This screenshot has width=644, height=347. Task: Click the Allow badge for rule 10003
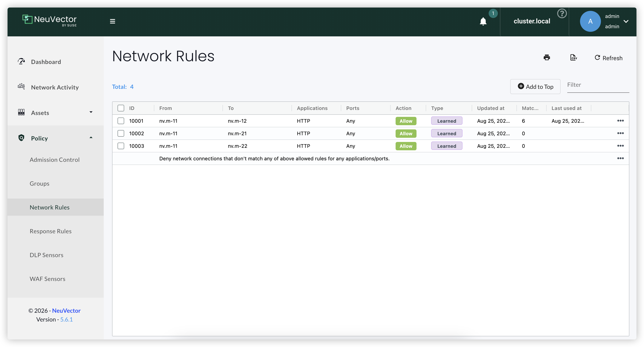pos(406,146)
